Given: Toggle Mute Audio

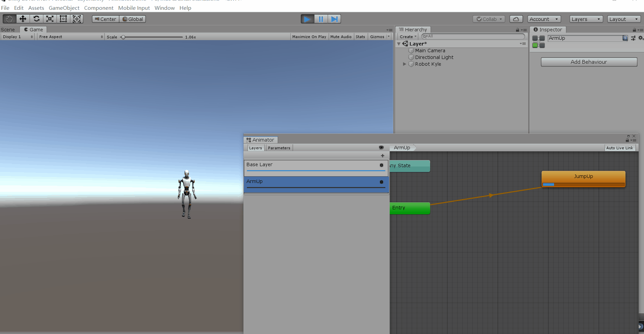Looking at the screenshot, I should point(341,37).
